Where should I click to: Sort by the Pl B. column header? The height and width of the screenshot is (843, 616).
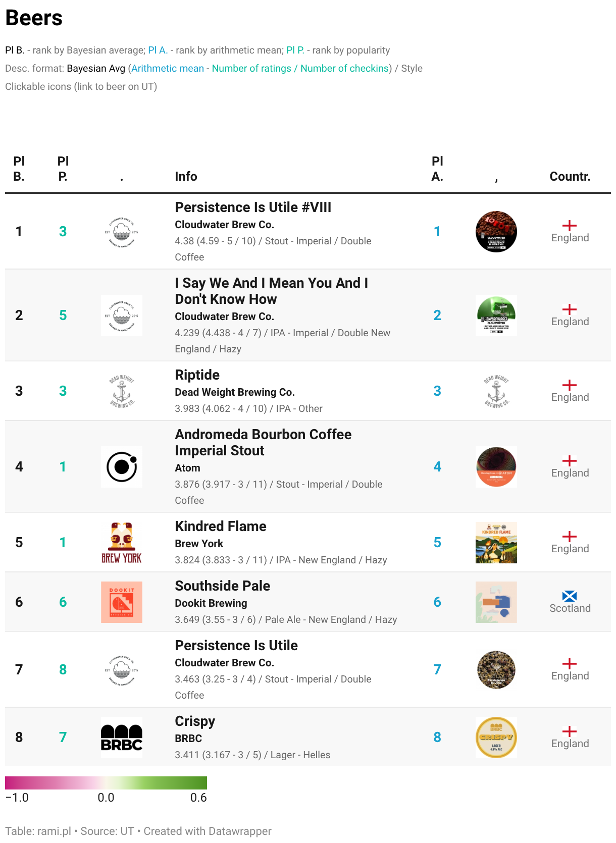(x=19, y=169)
